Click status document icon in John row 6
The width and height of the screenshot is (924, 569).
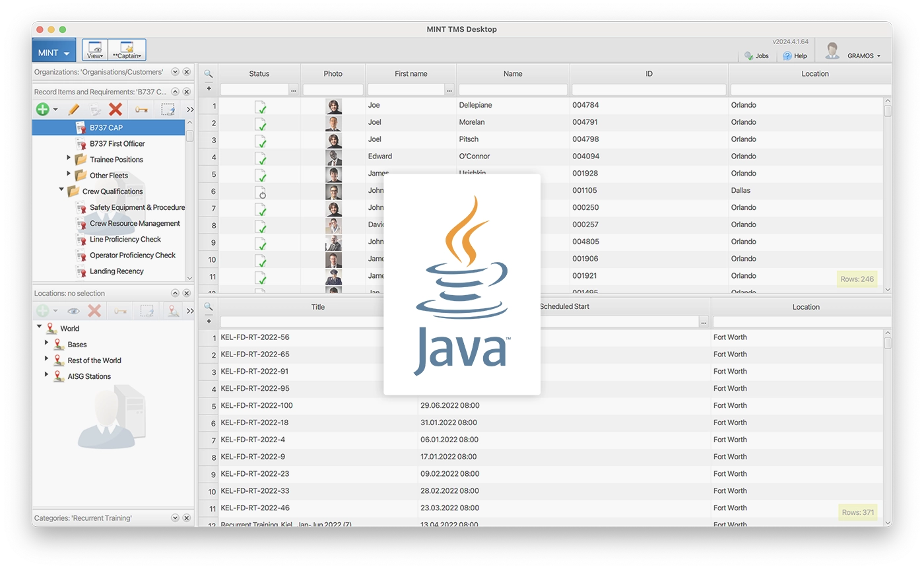tap(261, 191)
